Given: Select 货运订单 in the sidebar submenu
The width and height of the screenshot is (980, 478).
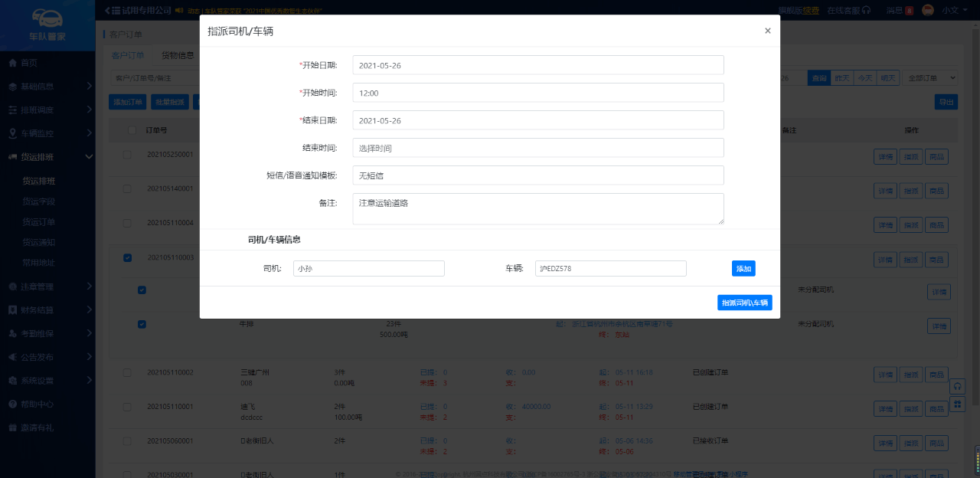Looking at the screenshot, I should [38, 222].
